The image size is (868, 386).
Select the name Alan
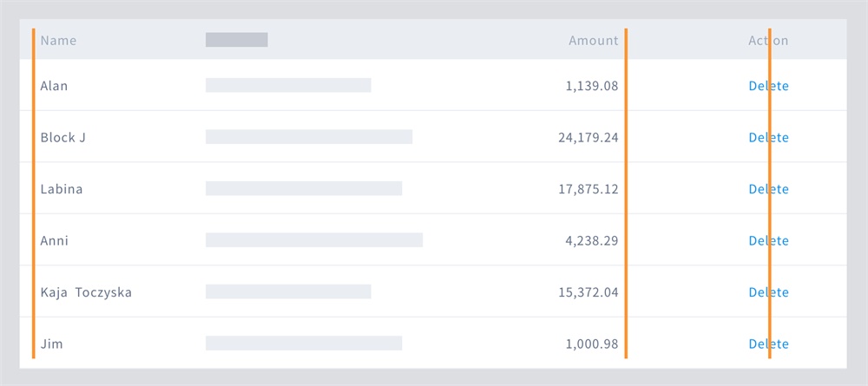click(54, 86)
